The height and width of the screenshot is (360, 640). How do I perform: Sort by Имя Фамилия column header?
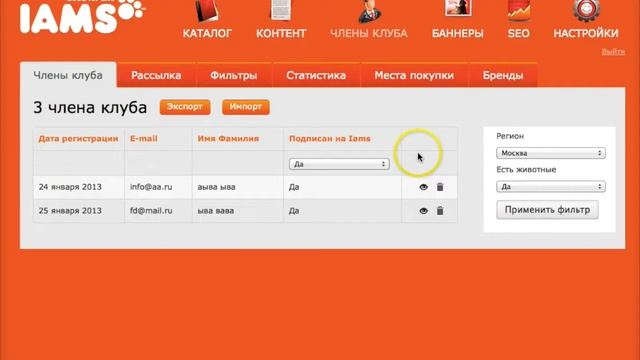(228, 139)
